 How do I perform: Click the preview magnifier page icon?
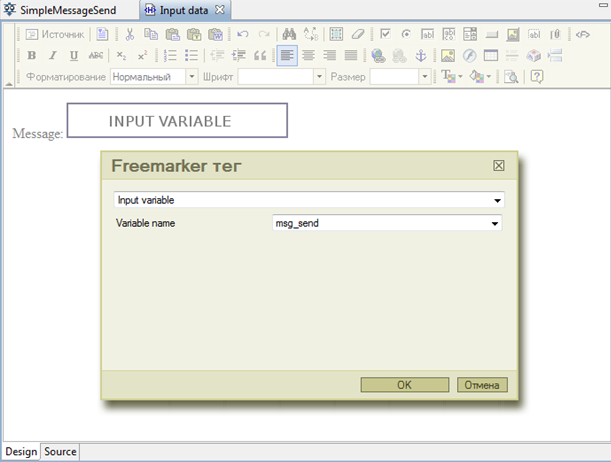[x=511, y=77]
